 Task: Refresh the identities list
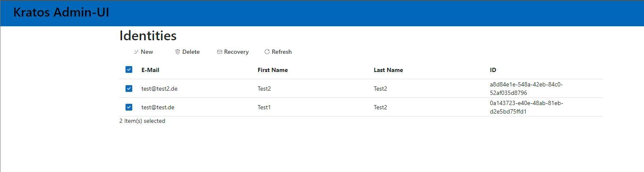[x=278, y=52]
